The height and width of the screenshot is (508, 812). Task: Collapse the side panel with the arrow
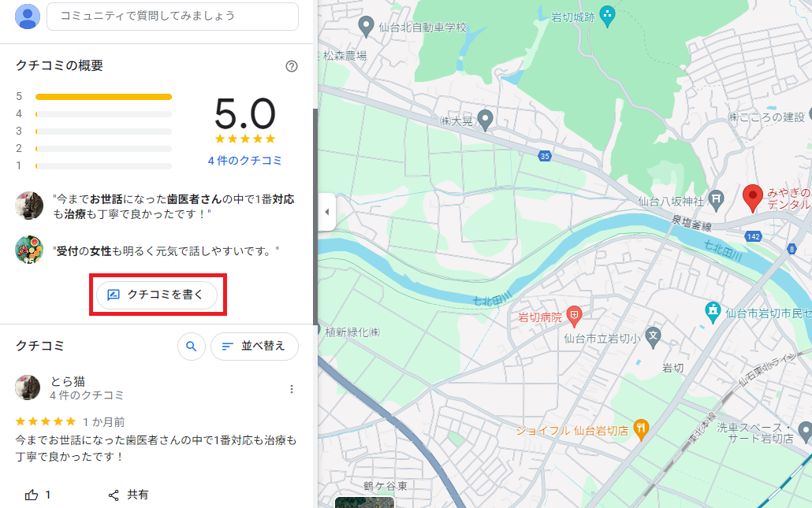(x=326, y=211)
